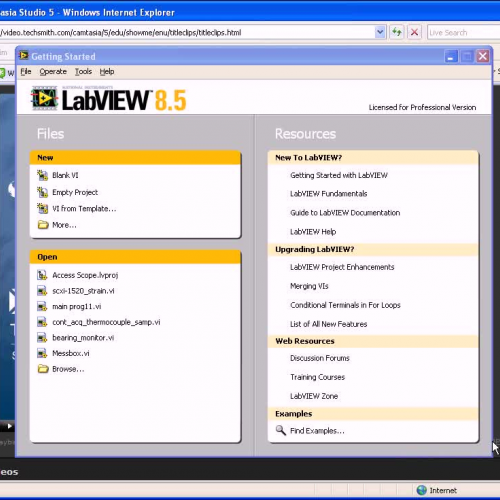Click the video play button behind the window
The height and width of the screenshot is (500, 500).
[9, 426]
